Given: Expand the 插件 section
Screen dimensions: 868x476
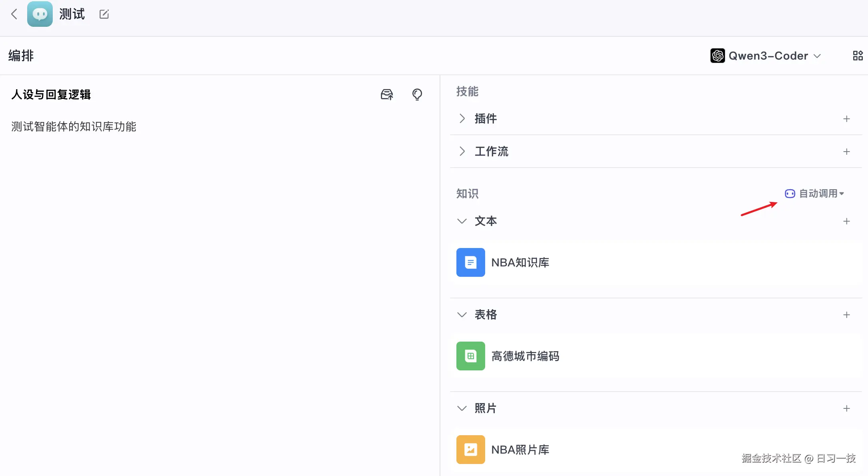Looking at the screenshot, I should (462, 118).
